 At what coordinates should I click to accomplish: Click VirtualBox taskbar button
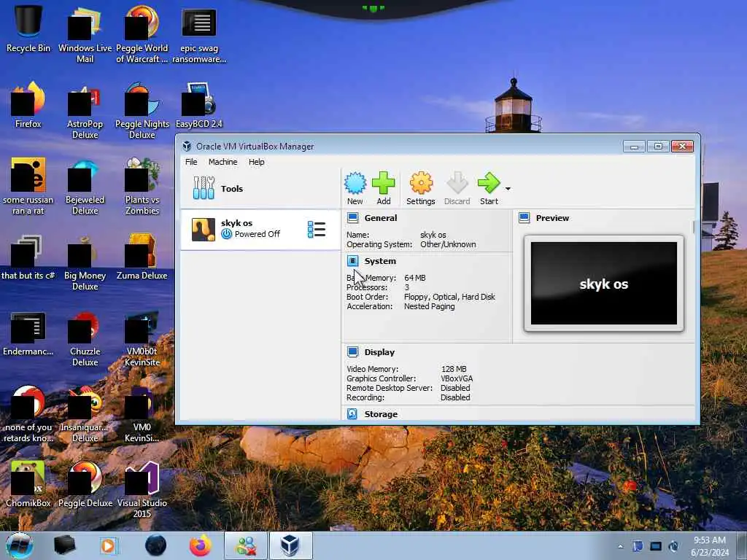tap(290, 545)
